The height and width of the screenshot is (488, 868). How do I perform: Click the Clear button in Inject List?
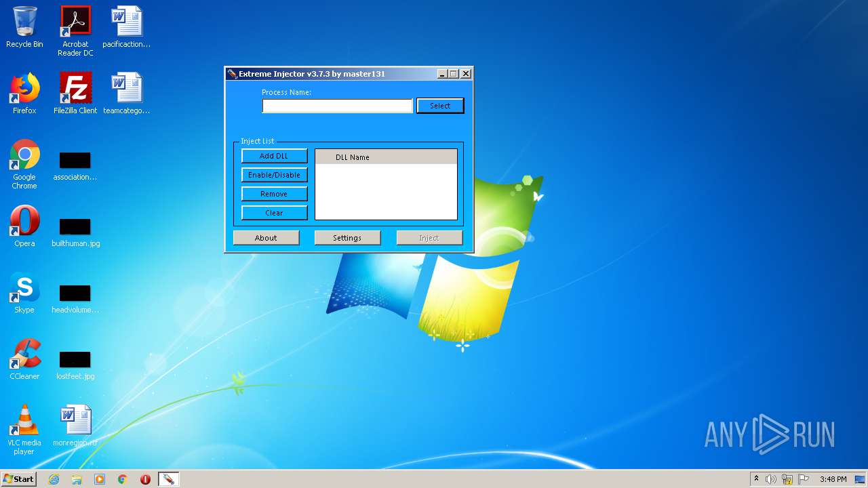(x=274, y=213)
